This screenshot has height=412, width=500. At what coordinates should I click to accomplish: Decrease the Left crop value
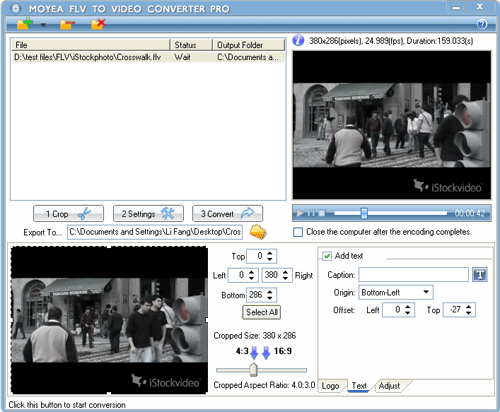(x=252, y=278)
